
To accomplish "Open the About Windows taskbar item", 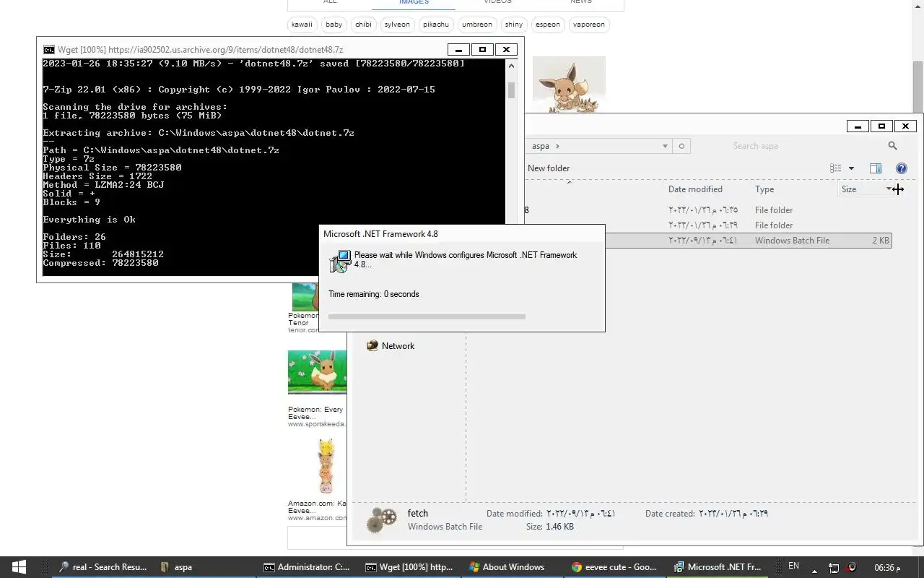I will tap(512, 567).
